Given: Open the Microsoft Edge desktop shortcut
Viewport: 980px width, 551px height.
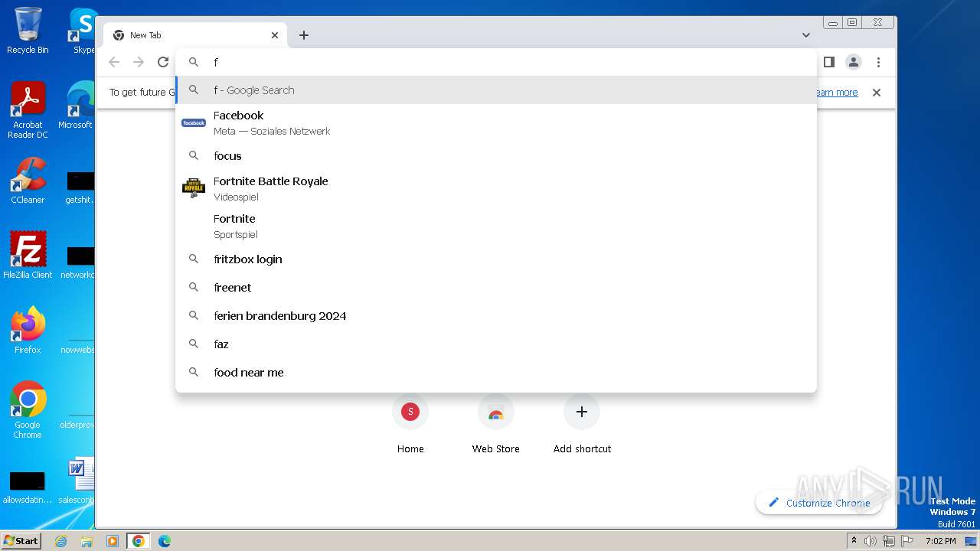Looking at the screenshot, I should (x=77, y=106).
